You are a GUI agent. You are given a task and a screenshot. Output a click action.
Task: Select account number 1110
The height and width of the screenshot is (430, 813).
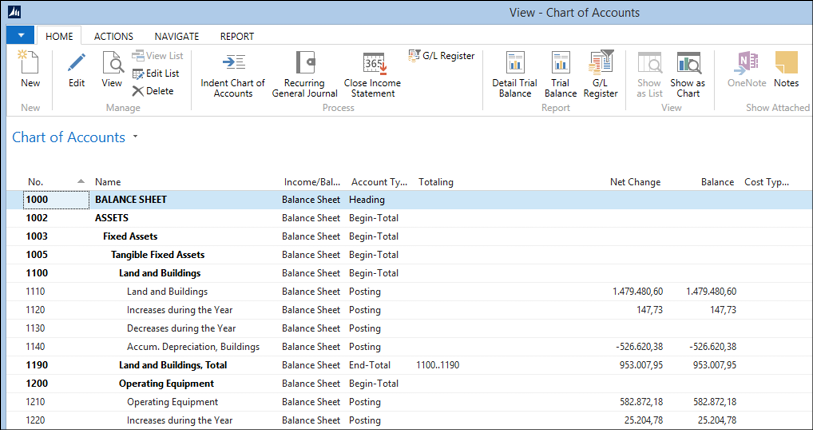pos(35,292)
